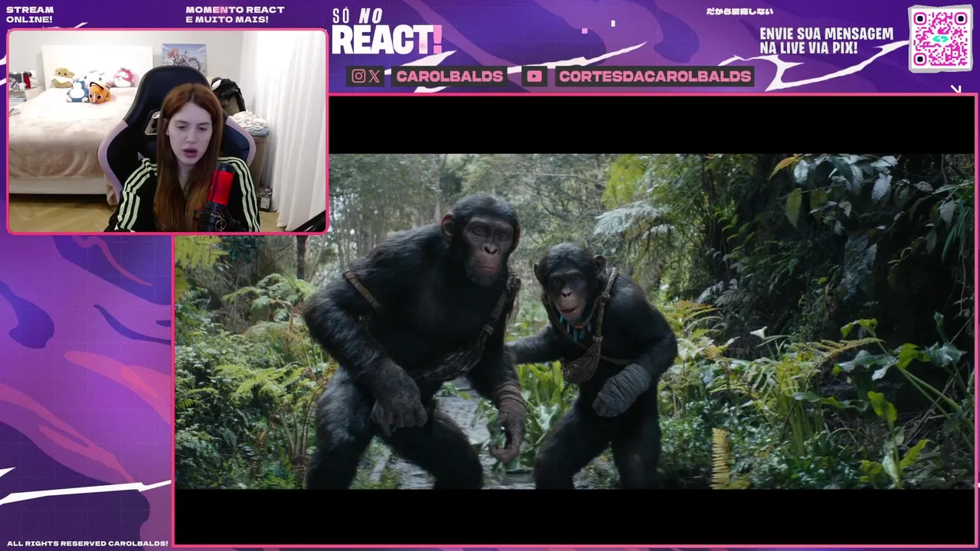Select the CORTESDACAROLBALDS channel text
This screenshot has width=980, height=551.
tap(655, 76)
